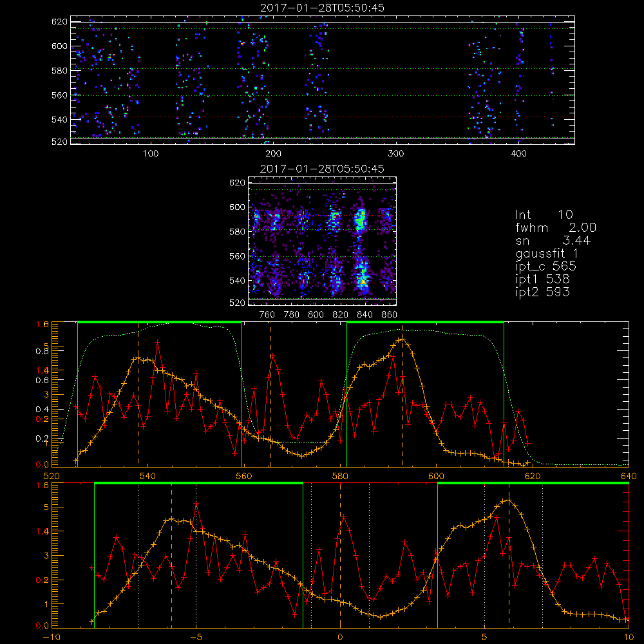The width and height of the screenshot is (644, 644).
Task: Select the 'ipt2 593' parameter text
Action: [x=542, y=292]
